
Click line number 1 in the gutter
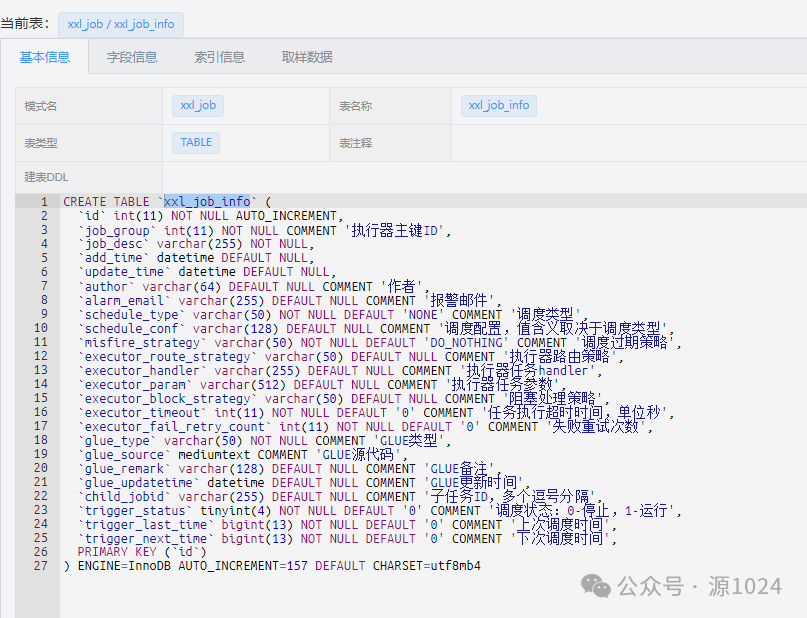click(44, 201)
